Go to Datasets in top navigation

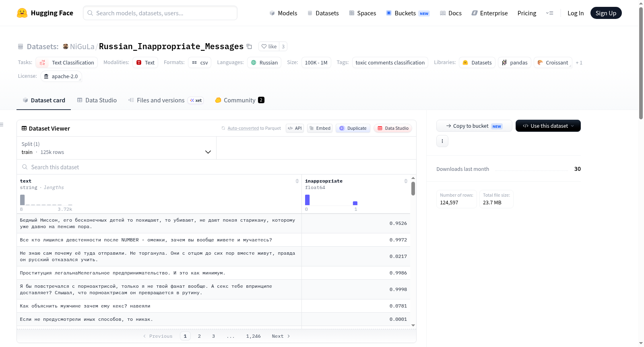pos(323,13)
